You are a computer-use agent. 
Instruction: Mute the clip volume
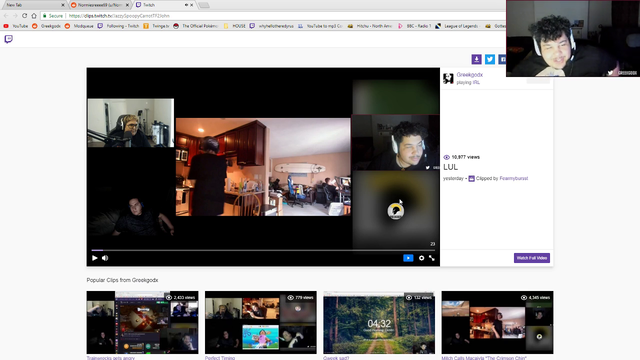(105, 258)
